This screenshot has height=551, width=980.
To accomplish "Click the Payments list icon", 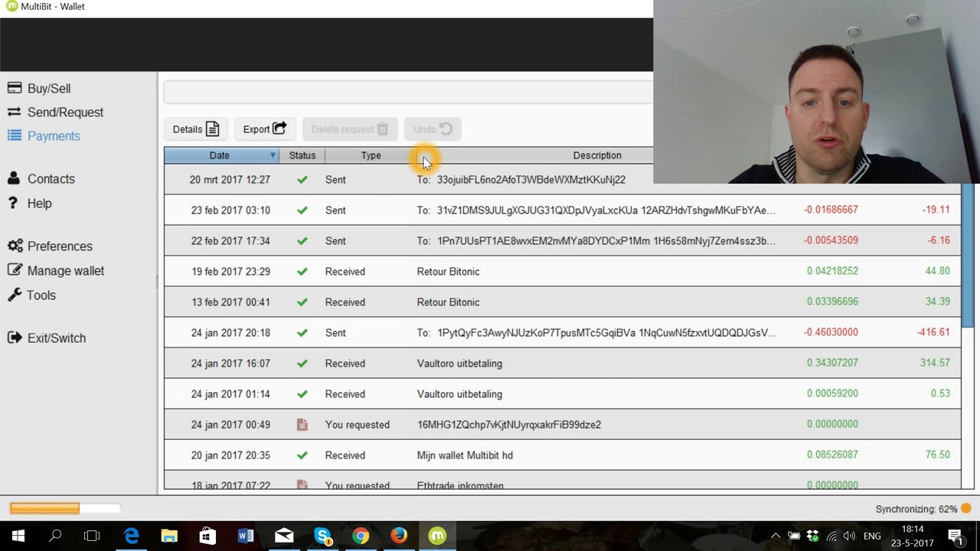I will click(x=15, y=135).
